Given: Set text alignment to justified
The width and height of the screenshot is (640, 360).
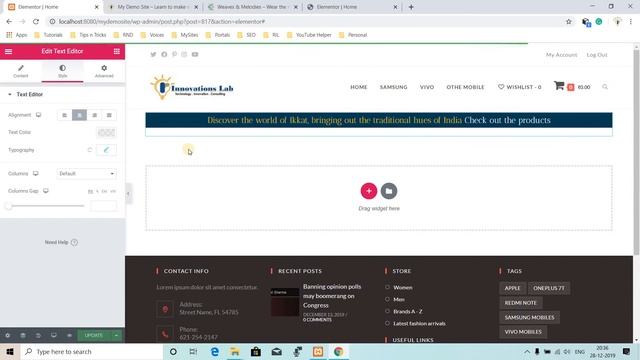Looking at the screenshot, I should [109, 115].
